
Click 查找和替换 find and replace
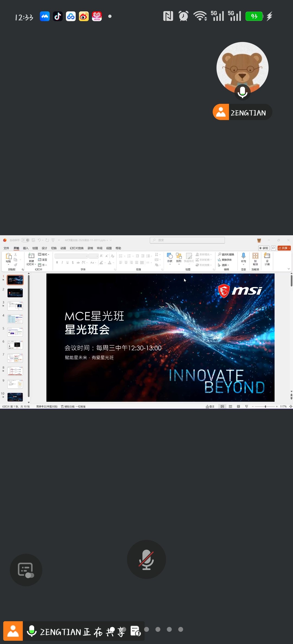pos(226,255)
